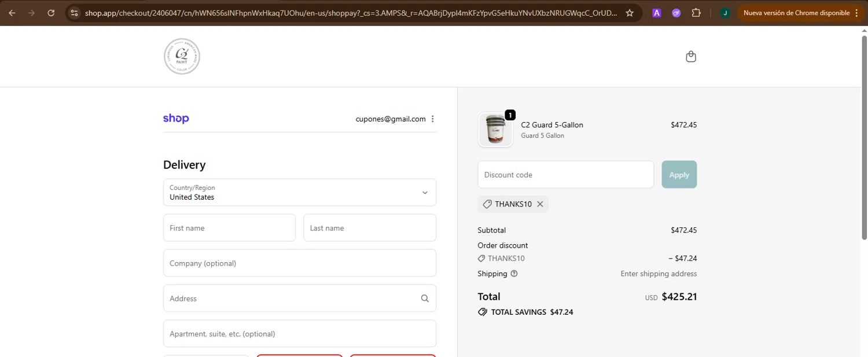The image size is (868, 357).
Task: Expand the Country/Region dropdown
Action: pyautogui.click(x=300, y=192)
